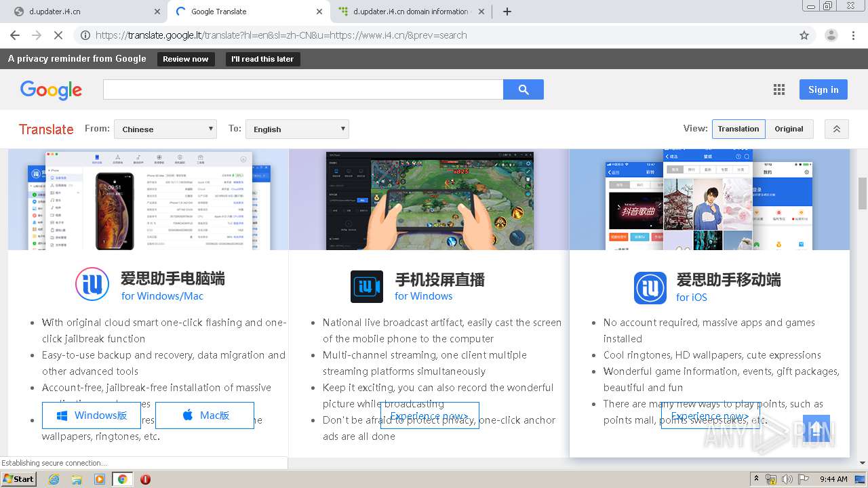Open a new browser tab
The width and height of the screenshot is (868, 488).
tap(507, 12)
